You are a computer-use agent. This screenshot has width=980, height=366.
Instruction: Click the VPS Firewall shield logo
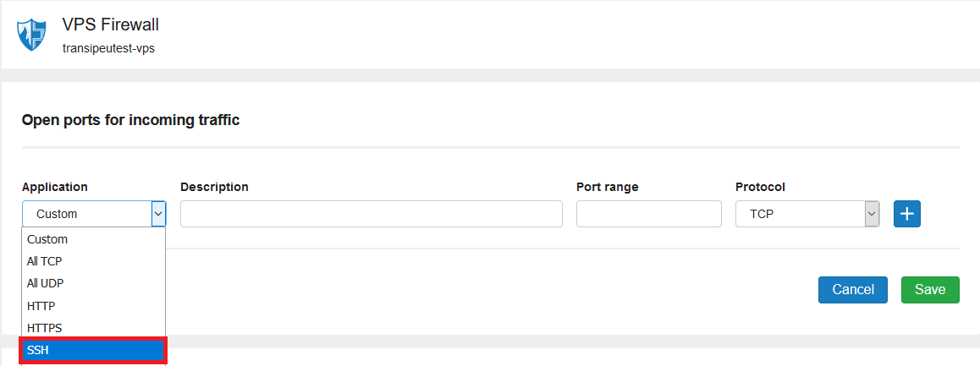pos(30,35)
